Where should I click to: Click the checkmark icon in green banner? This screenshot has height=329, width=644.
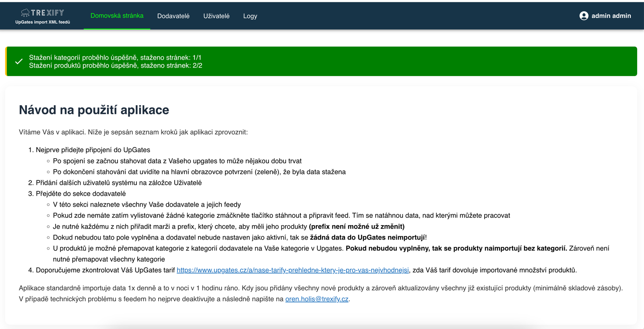[19, 62]
